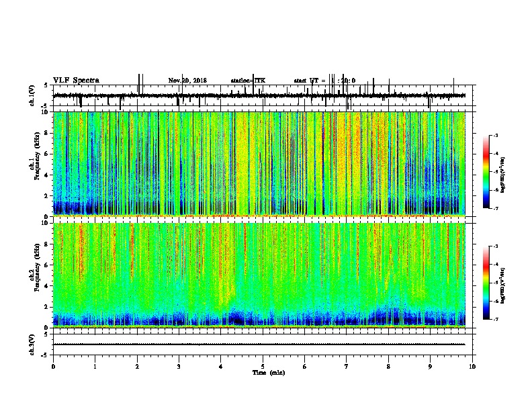Click the ch.2 frequency spectrogram panel
532x411 pixels.
click(x=259, y=275)
